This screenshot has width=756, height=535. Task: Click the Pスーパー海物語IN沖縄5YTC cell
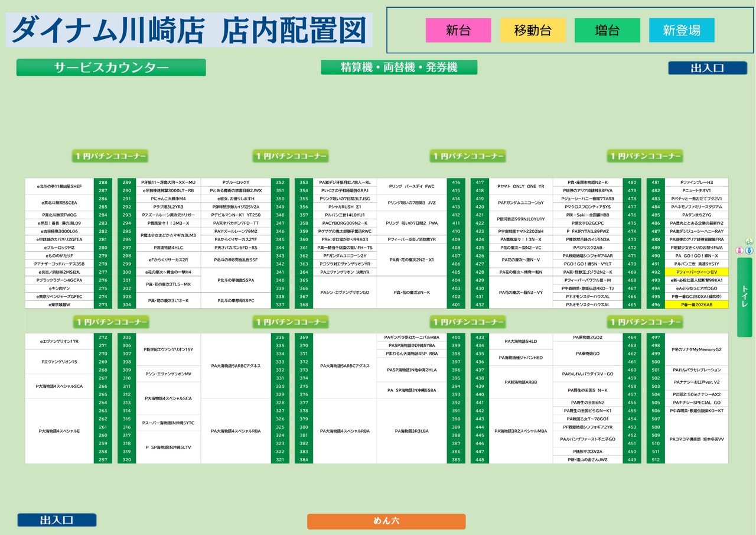[x=168, y=423]
